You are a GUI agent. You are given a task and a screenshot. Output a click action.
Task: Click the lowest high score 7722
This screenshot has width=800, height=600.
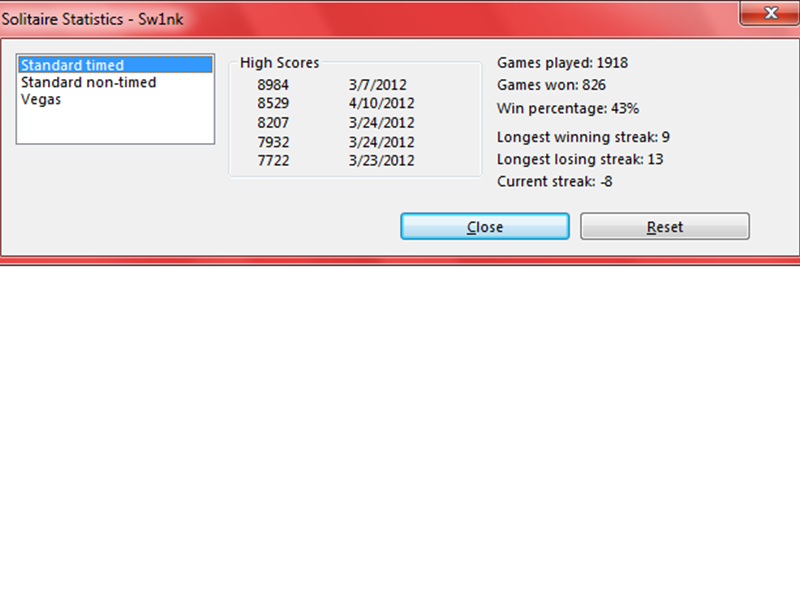pos(272,160)
